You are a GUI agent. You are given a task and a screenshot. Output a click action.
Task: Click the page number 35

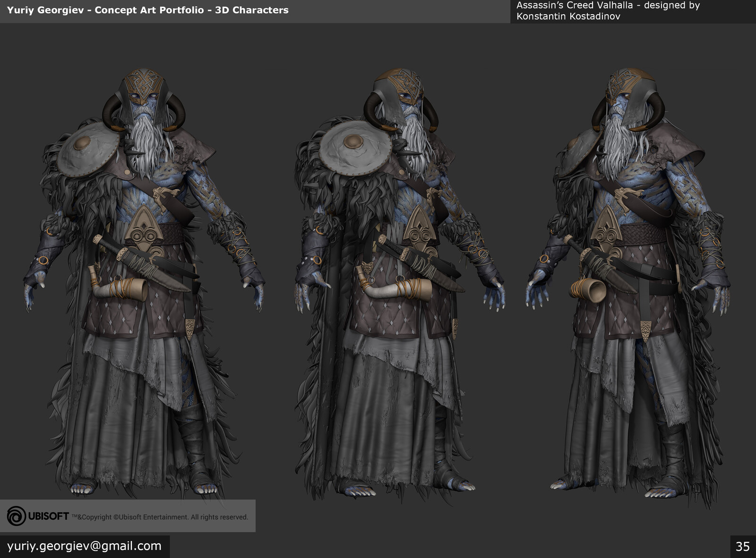743,547
